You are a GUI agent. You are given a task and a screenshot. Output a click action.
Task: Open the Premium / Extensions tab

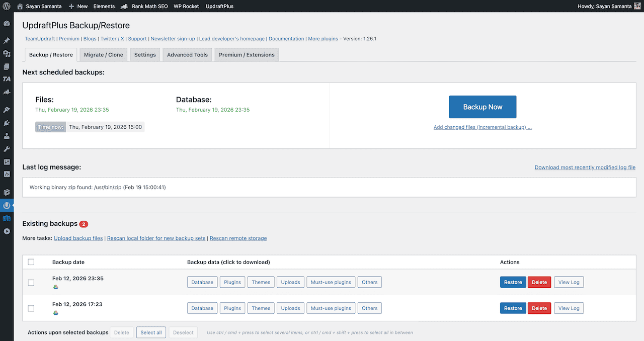tap(247, 55)
